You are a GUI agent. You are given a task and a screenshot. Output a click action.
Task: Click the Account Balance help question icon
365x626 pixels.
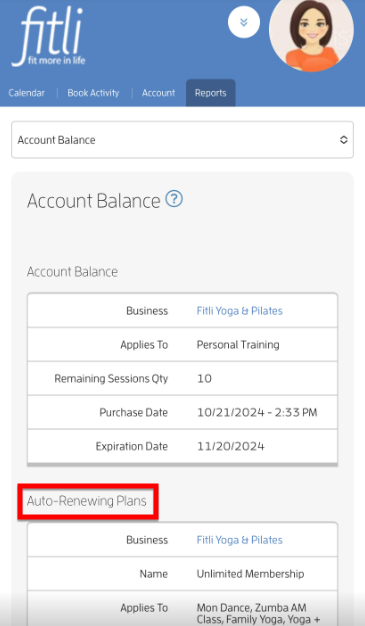(x=174, y=198)
